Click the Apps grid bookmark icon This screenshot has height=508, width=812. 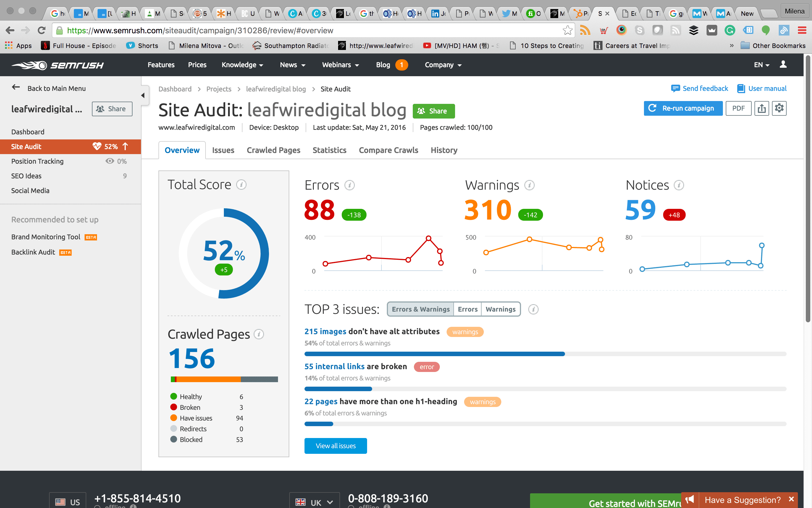click(x=9, y=45)
